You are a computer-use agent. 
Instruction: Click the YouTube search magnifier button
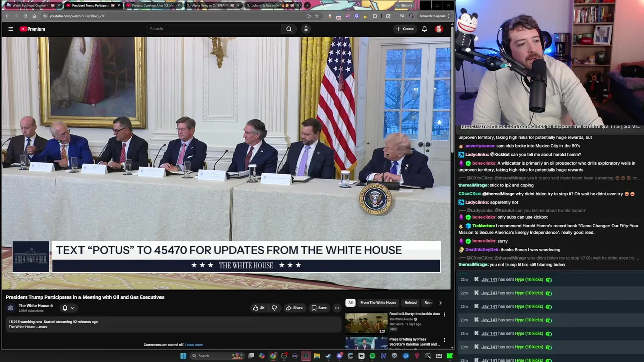pos(289,29)
